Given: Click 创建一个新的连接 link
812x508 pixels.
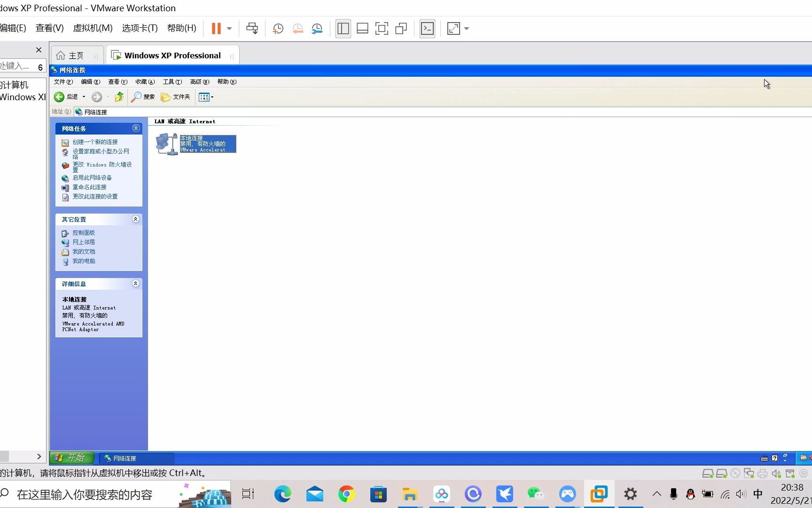Looking at the screenshot, I should pyautogui.click(x=95, y=142).
